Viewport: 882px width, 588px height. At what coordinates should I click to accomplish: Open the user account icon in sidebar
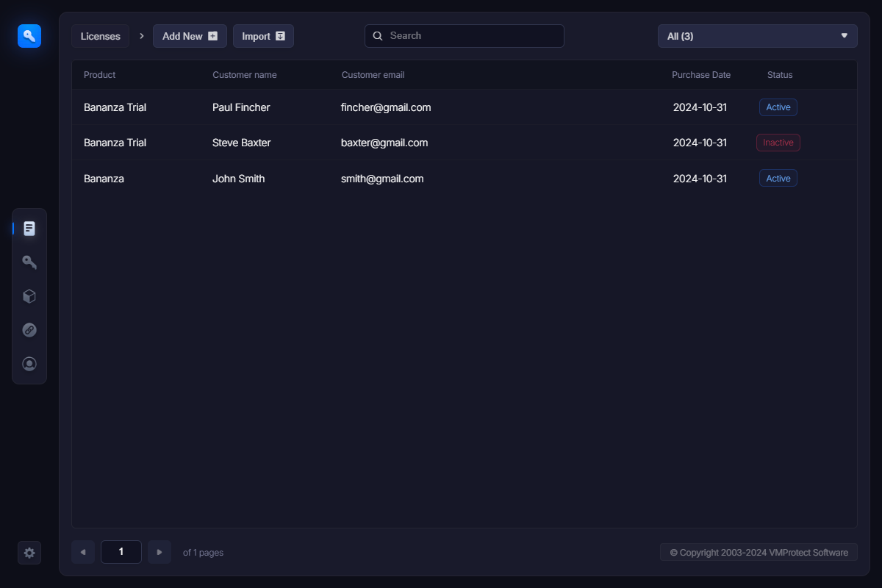(29, 364)
